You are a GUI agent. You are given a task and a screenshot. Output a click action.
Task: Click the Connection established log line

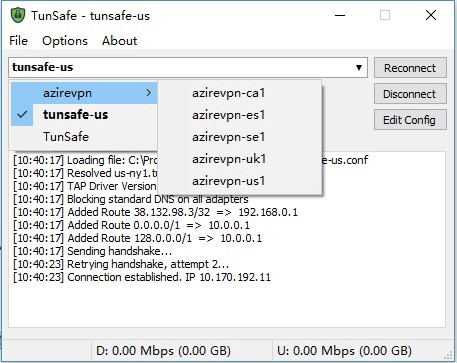point(142,277)
